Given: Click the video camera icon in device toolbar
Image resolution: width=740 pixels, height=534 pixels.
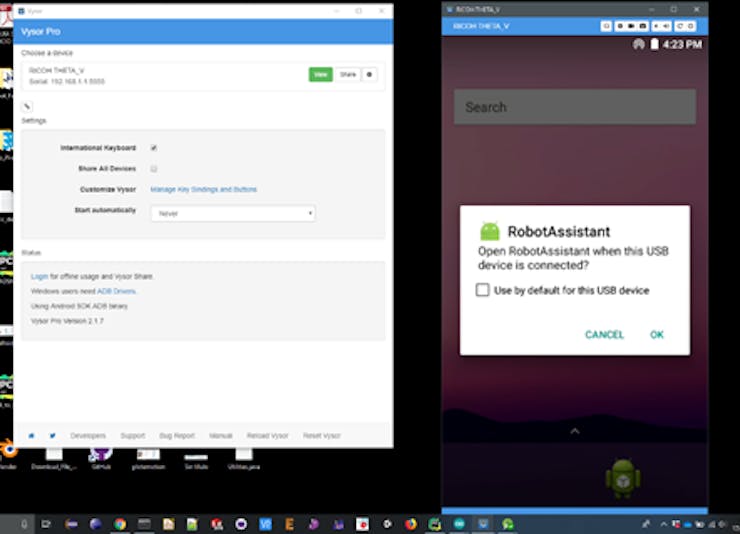Looking at the screenshot, I should tap(631, 26).
